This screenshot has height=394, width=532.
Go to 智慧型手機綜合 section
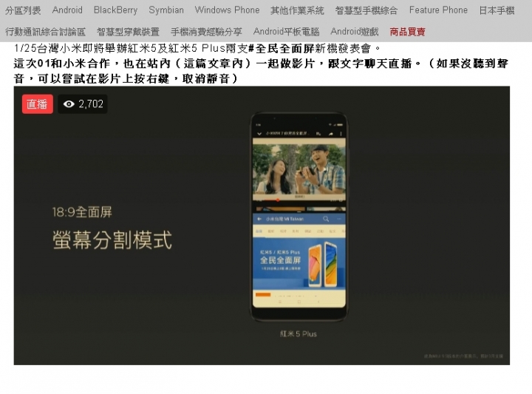[x=366, y=10]
